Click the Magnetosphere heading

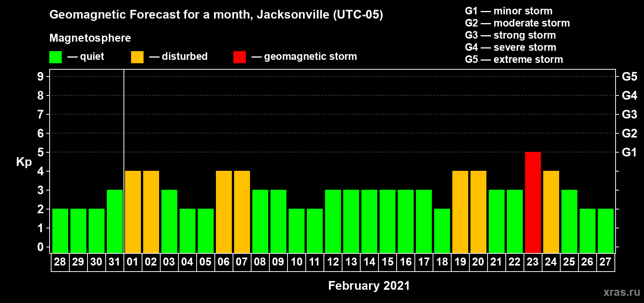coord(90,38)
